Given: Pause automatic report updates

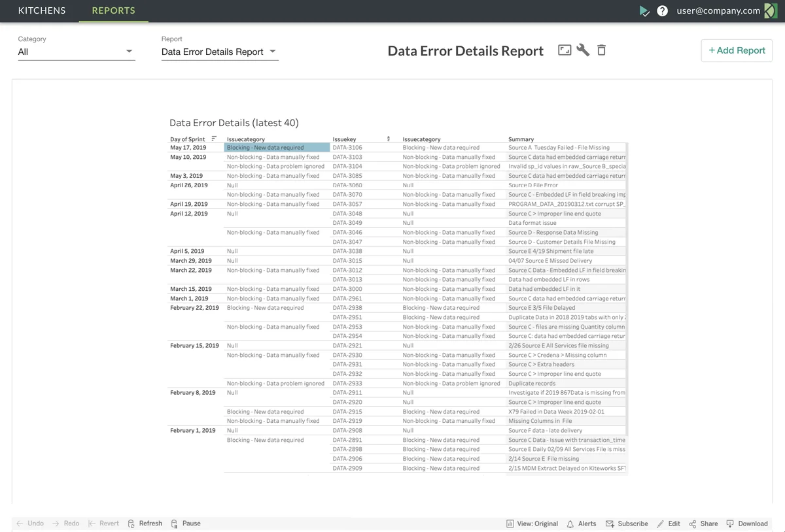Looking at the screenshot, I should [186, 523].
